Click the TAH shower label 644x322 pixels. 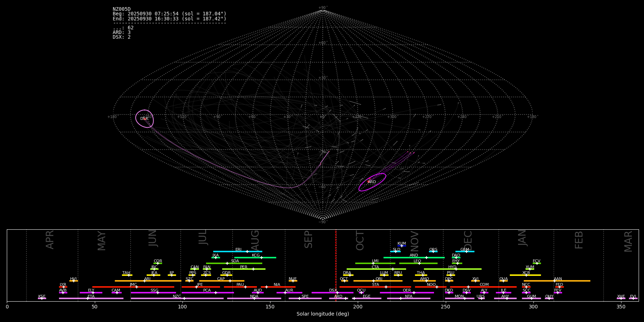[x=126, y=273]
